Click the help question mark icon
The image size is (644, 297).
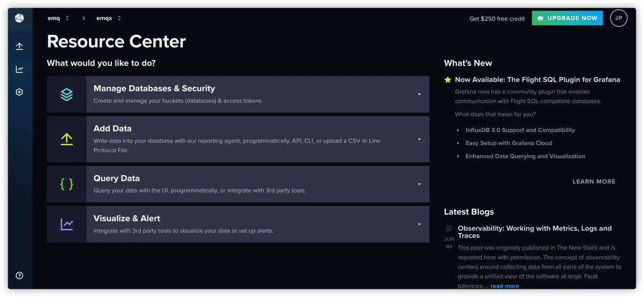pyautogui.click(x=19, y=275)
